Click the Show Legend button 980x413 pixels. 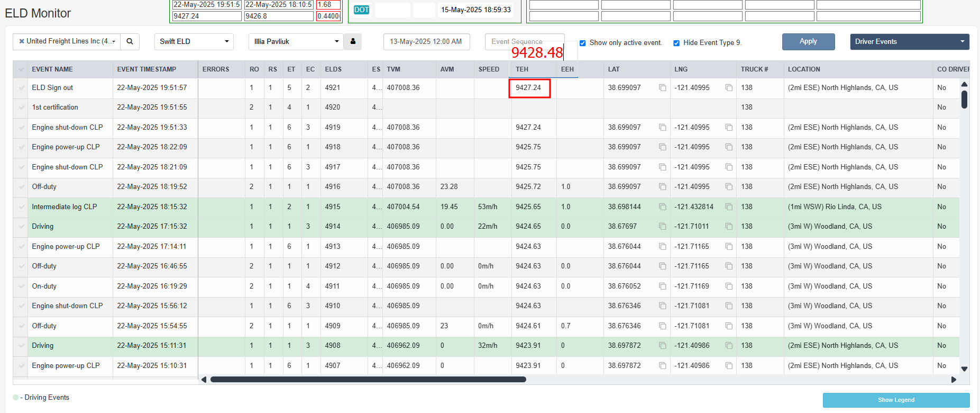[x=896, y=400]
